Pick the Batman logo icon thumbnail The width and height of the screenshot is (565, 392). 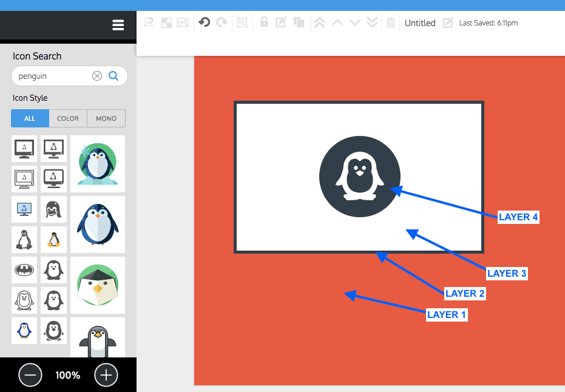tap(24, 269)
